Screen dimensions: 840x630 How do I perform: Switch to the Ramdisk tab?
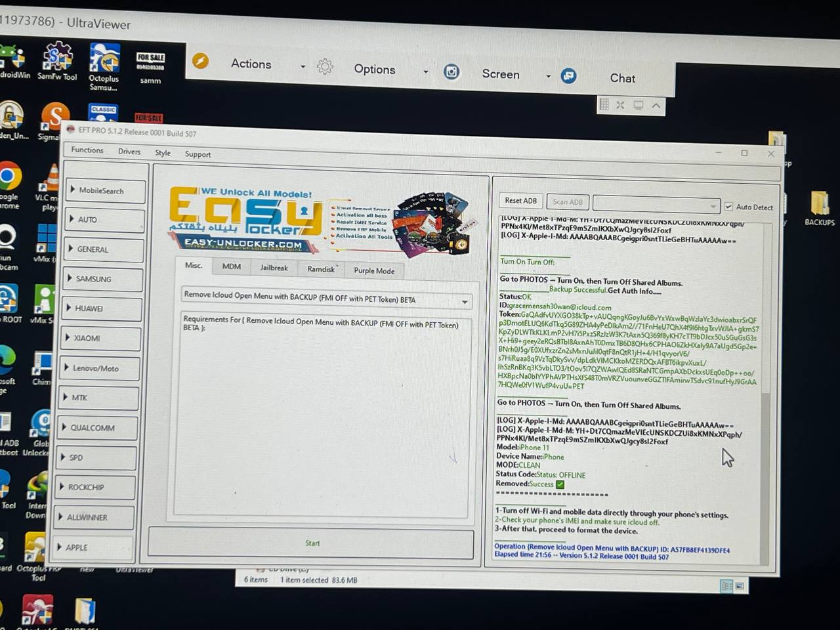coord(321,269)
